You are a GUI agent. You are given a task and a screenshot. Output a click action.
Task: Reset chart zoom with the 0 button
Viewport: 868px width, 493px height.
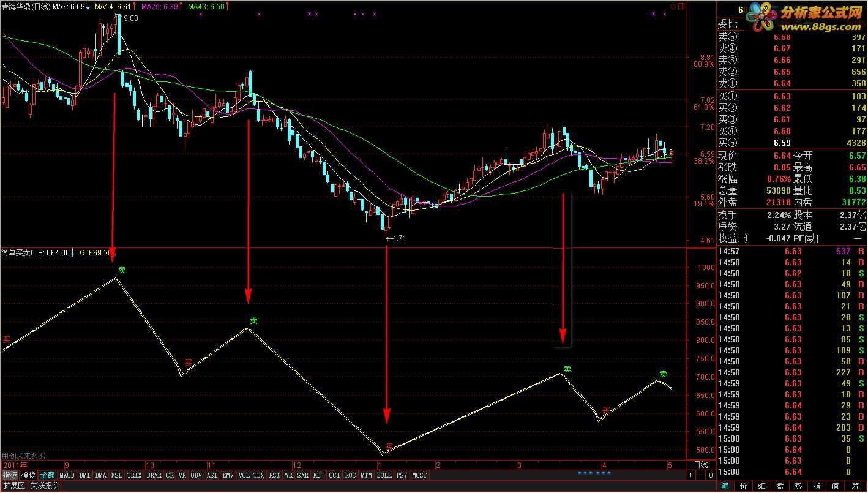pos(711,475)
